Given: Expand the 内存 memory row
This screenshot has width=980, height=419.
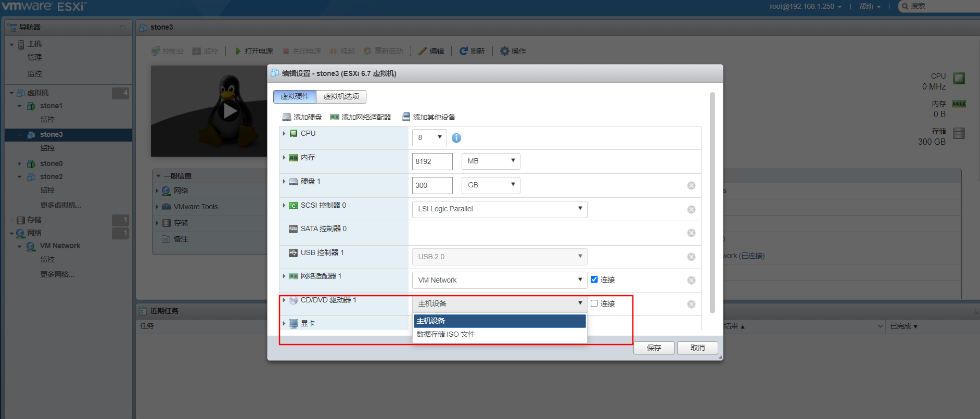Looking at the screenshot, I should tap(284, 158).
